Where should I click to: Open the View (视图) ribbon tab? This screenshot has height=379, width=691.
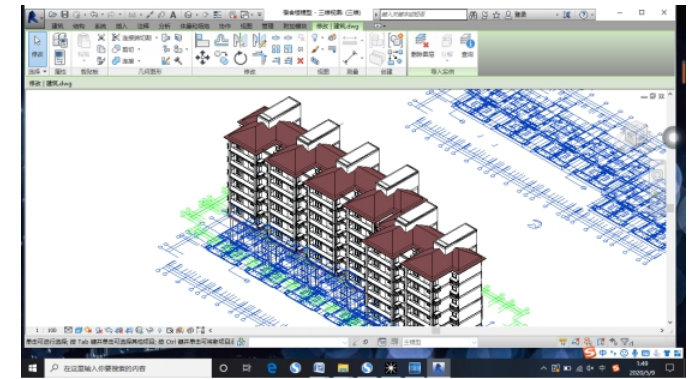[x=246, y=26]
